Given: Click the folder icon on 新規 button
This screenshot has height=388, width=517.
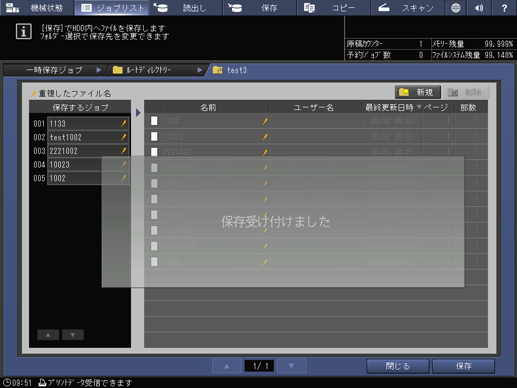Looking at the screenshot, I should pos(404,92).
